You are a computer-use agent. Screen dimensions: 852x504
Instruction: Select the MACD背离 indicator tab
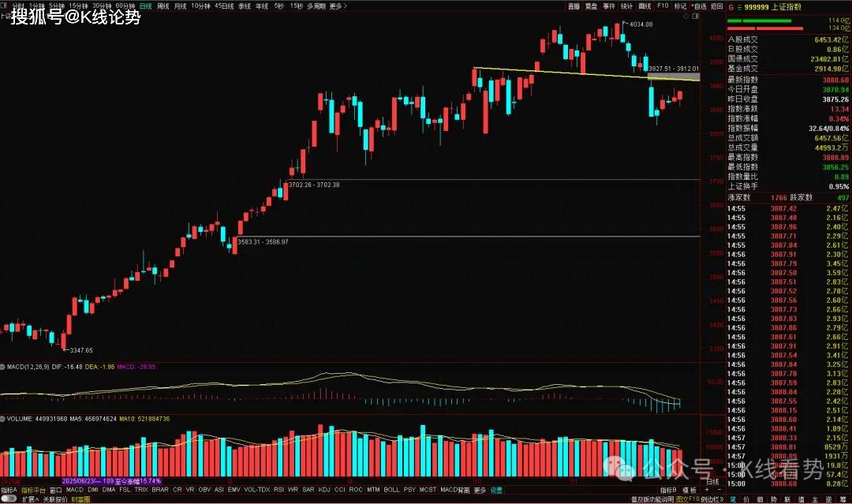(x=455, y=490)
